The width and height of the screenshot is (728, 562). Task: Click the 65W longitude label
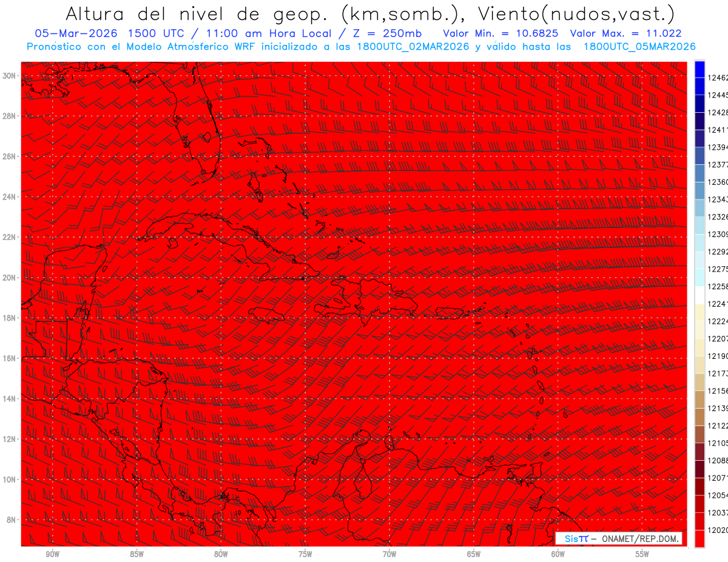coord(474,555)
